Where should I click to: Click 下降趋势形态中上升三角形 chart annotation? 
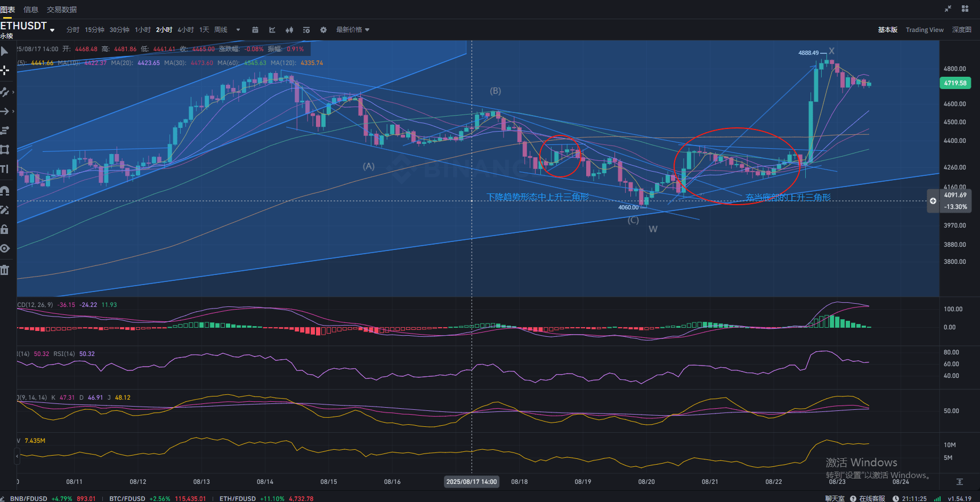(538, 197)
